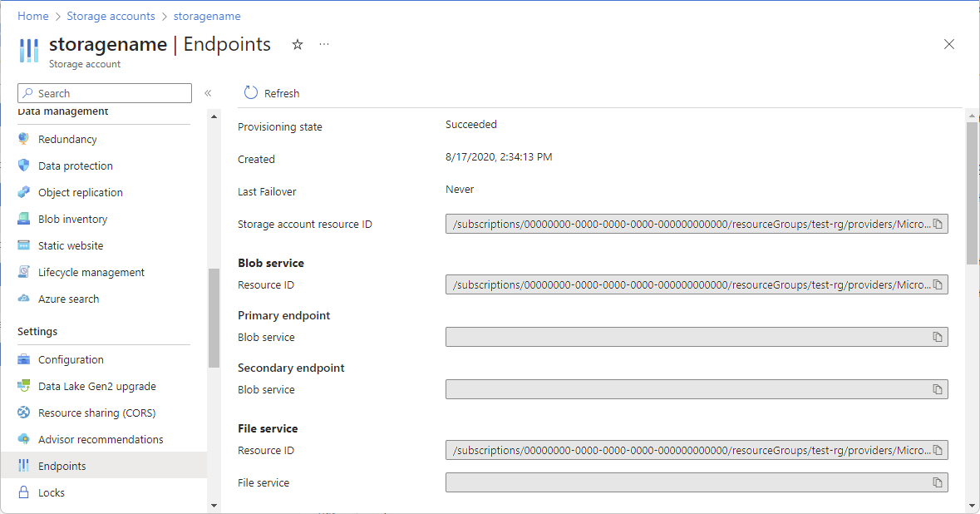Image resolution: width=980 pixels, height=514 pixels.
Task: Open the Locks menu item
Action: point(51,492)
